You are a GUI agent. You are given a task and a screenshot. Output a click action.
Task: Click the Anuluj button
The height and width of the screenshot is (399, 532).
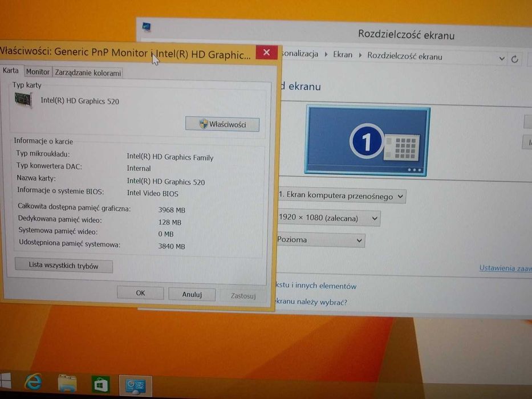[192, 295]
